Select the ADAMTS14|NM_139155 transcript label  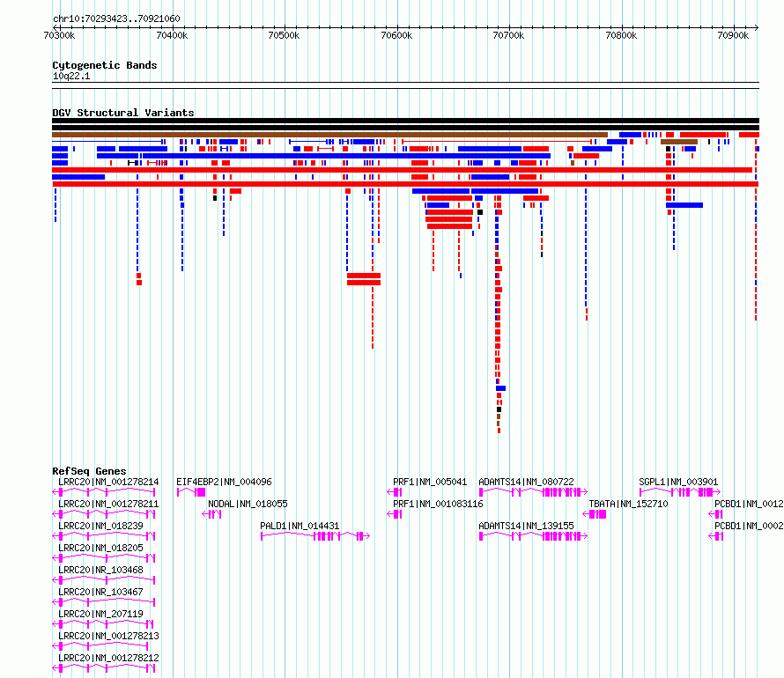(x=526, y=526)
